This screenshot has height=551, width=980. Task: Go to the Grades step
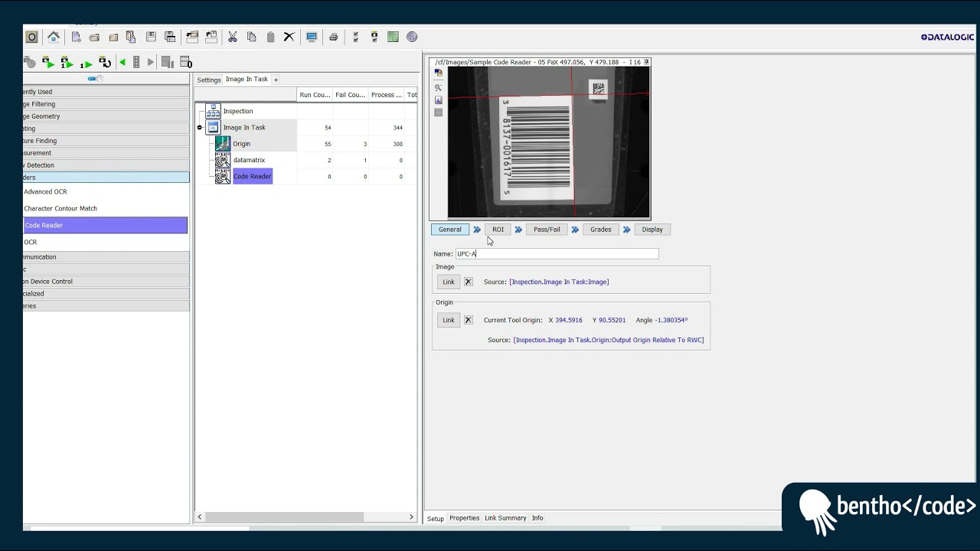tap(601, 230)
